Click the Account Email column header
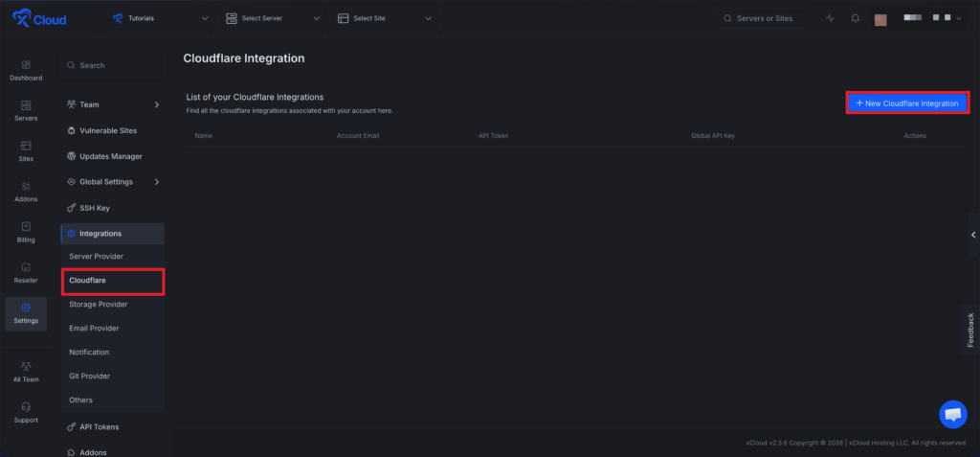The width and height of the screenshot is (980, 457). (358, 136)
